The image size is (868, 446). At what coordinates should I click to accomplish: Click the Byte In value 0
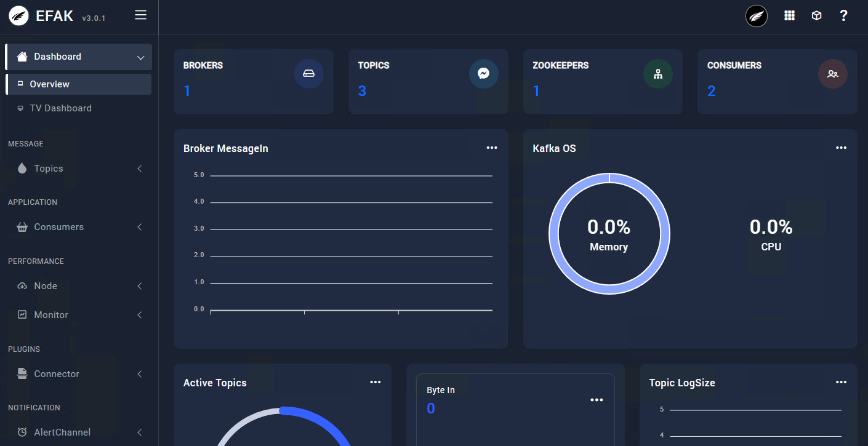point(431,408)
